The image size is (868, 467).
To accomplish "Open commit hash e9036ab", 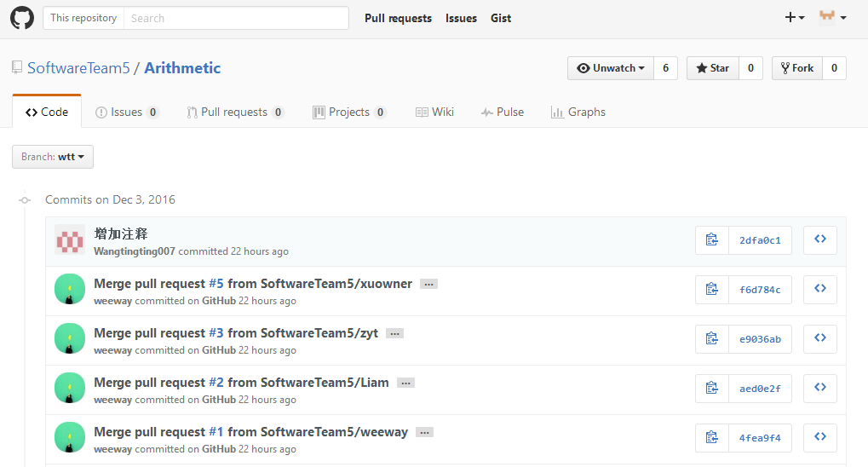I will coord(760,338).
